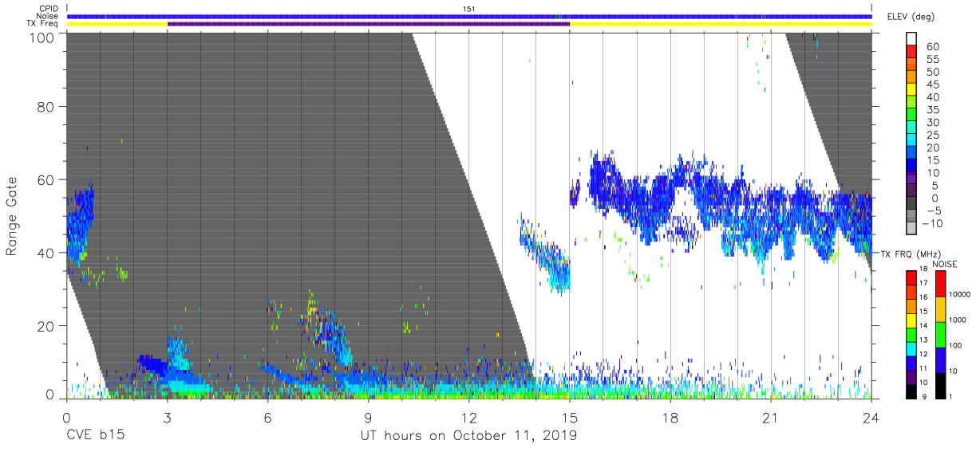Screen dimensions: 980x452
Task: Click the '24' tick on UT hours axis
Action: click(871, 417)
